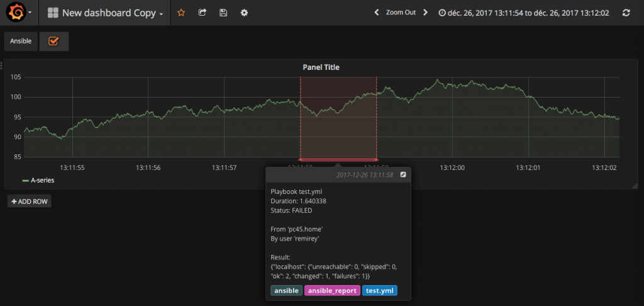The width and height of the screenshot is (644, 306).
Task: Open the Grafana logo main menu
Action: click(x=18, y=13)
